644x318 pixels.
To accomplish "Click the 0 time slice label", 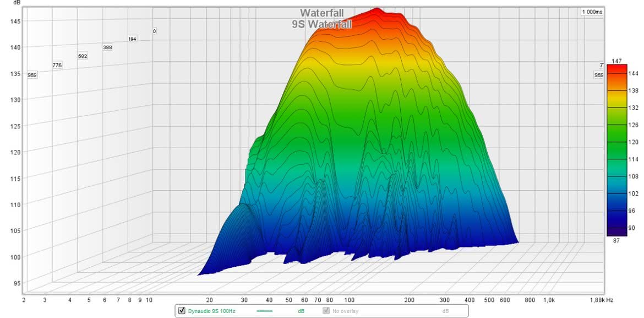I will [155, 31].
